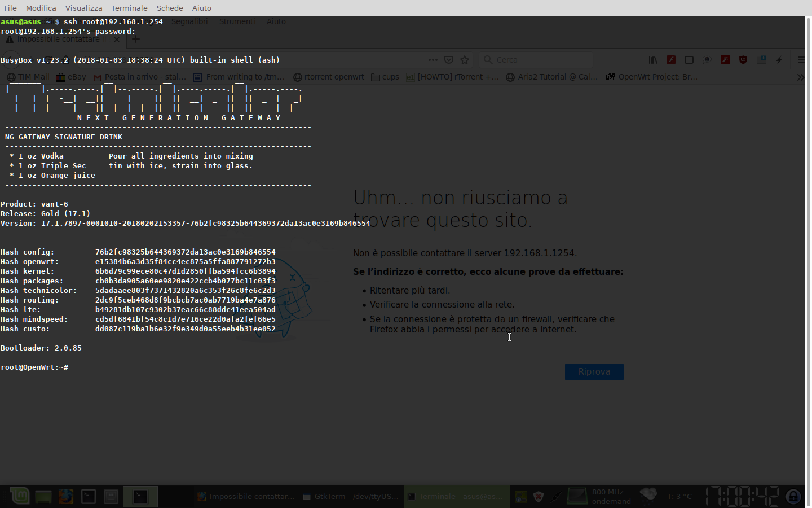
Task: Open rtorrent openwrt bookmark
Action: point(329,77)
